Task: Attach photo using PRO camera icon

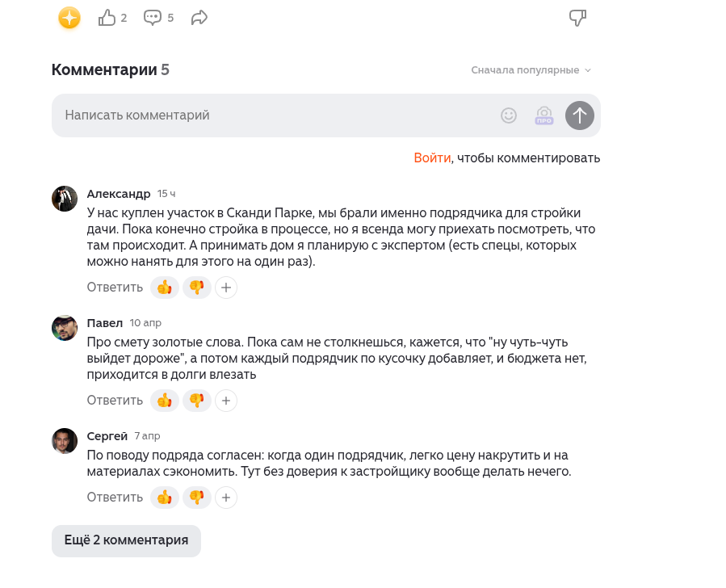Action: [x=544, y=115]
